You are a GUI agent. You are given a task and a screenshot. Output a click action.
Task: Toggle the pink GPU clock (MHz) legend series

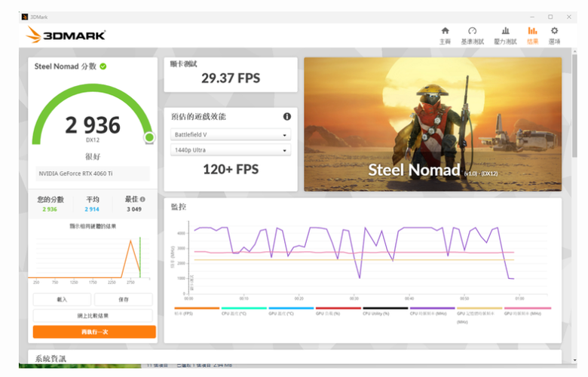pos(527,311)
